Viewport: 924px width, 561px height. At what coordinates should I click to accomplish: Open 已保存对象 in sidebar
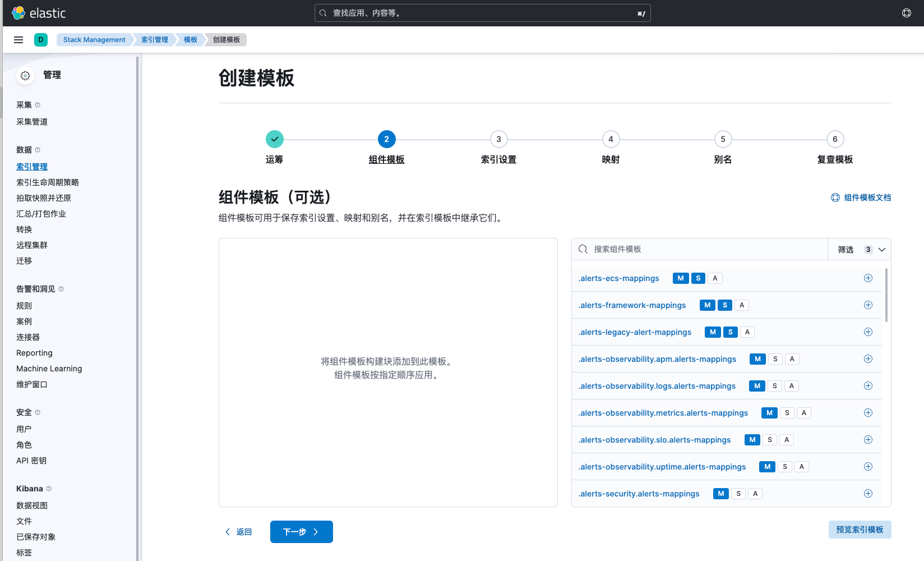[36, 537]
